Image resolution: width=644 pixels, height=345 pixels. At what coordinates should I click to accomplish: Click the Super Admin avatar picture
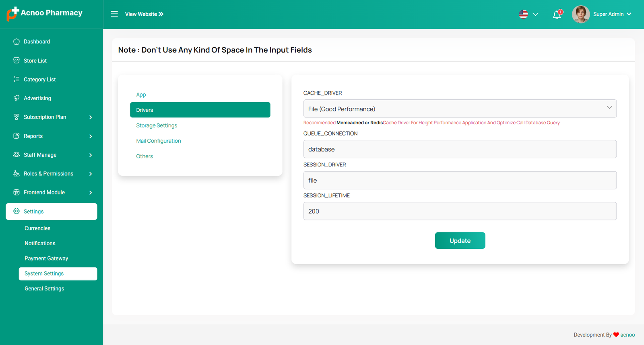(x=580, y=14)
